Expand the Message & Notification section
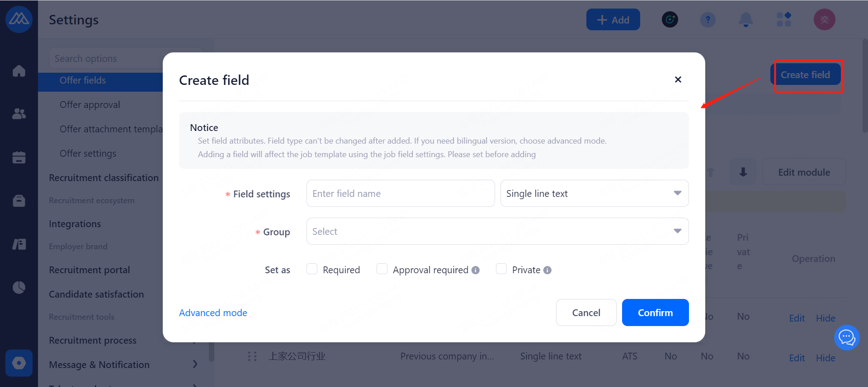 [195, 364]
